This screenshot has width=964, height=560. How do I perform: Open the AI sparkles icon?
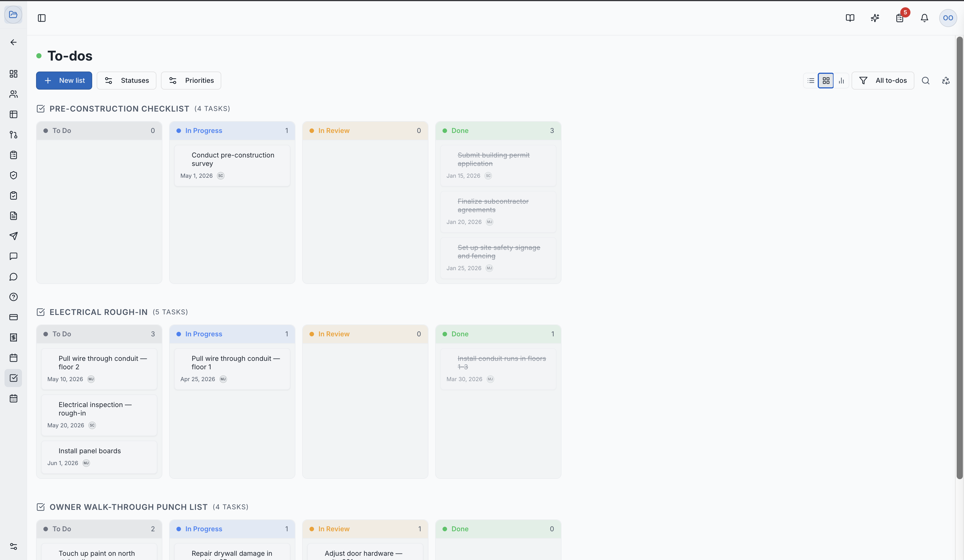click(x=875, y=18)
